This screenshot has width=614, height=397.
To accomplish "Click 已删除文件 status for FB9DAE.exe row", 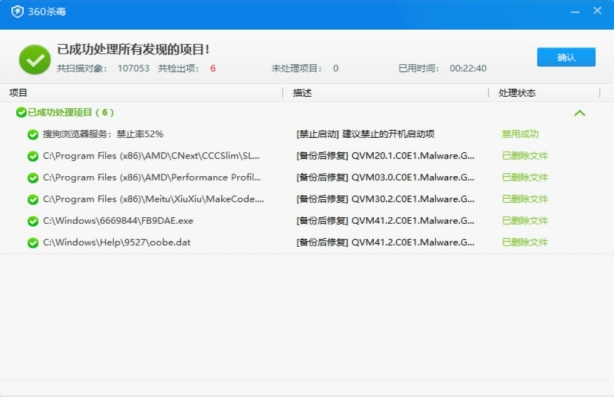I will coord(525,221).
